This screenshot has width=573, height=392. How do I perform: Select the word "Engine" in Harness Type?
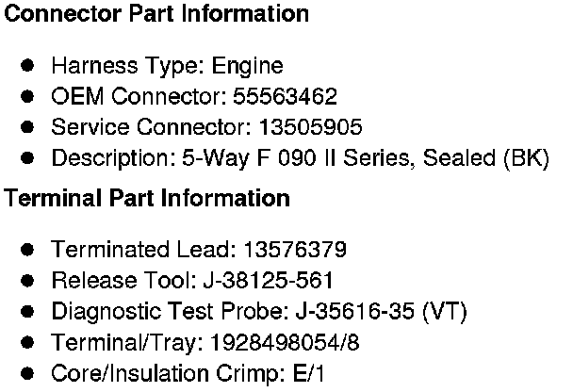point(247,67)
